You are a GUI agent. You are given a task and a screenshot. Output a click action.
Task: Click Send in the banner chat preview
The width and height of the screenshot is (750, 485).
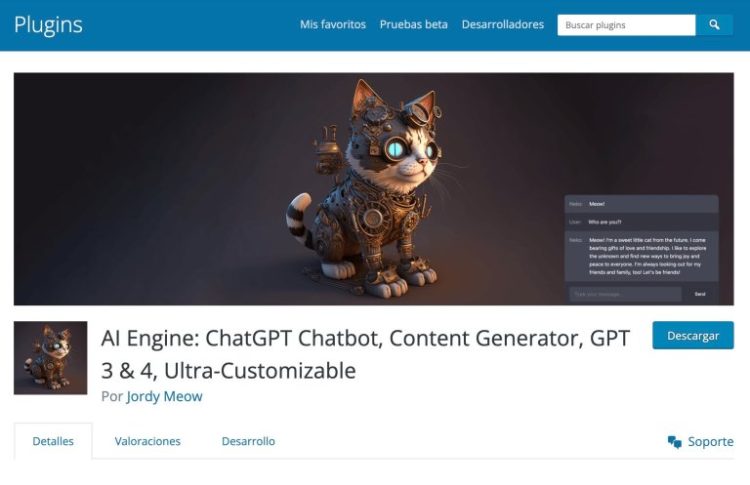700,294
